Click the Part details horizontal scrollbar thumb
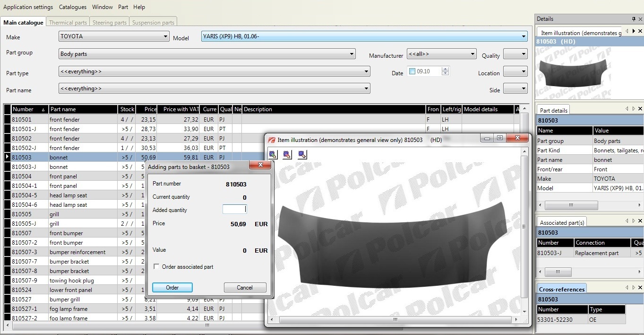Screen dimensions: 644x335 click(571, 205)
